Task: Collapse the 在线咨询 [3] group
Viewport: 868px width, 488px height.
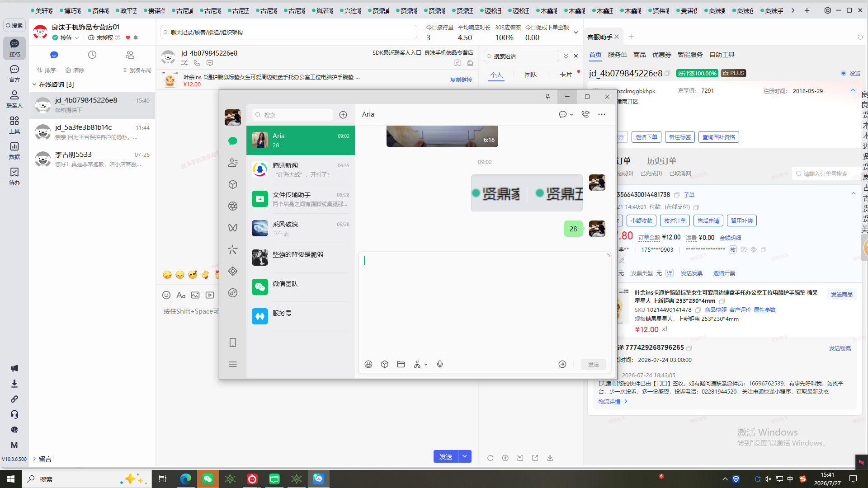Action: click(x=34, y=84)
